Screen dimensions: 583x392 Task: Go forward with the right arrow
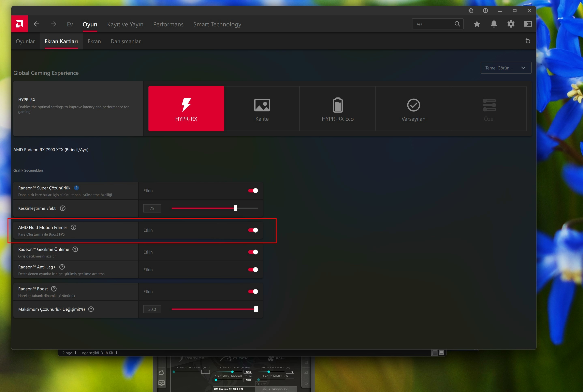coord(54,24)
